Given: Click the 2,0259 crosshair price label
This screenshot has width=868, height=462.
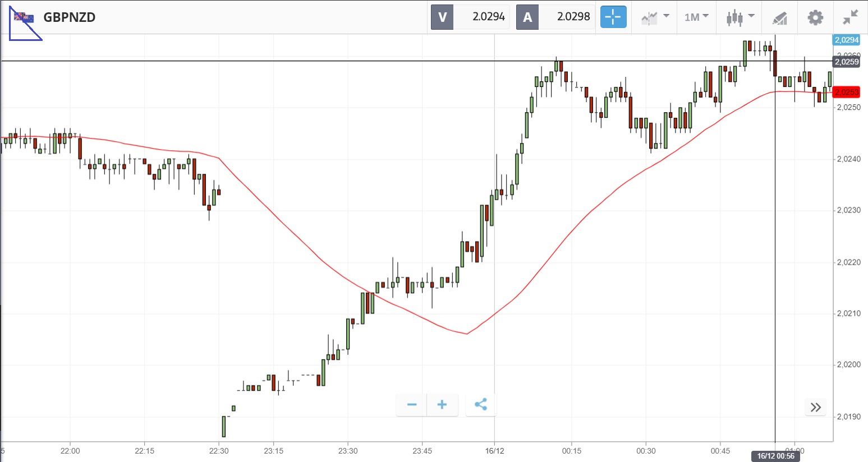Looking at the screenshot, I should [x=846, y=62].
